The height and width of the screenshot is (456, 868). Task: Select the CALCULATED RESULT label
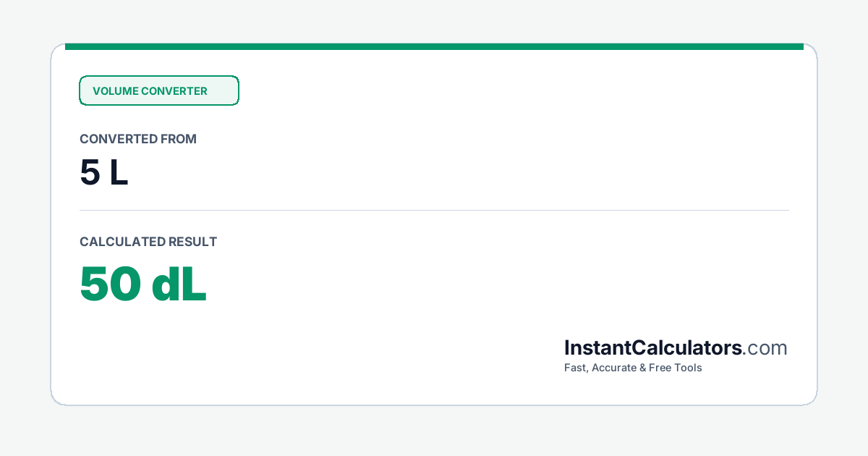pyautogui.click(x=148, y=242)
